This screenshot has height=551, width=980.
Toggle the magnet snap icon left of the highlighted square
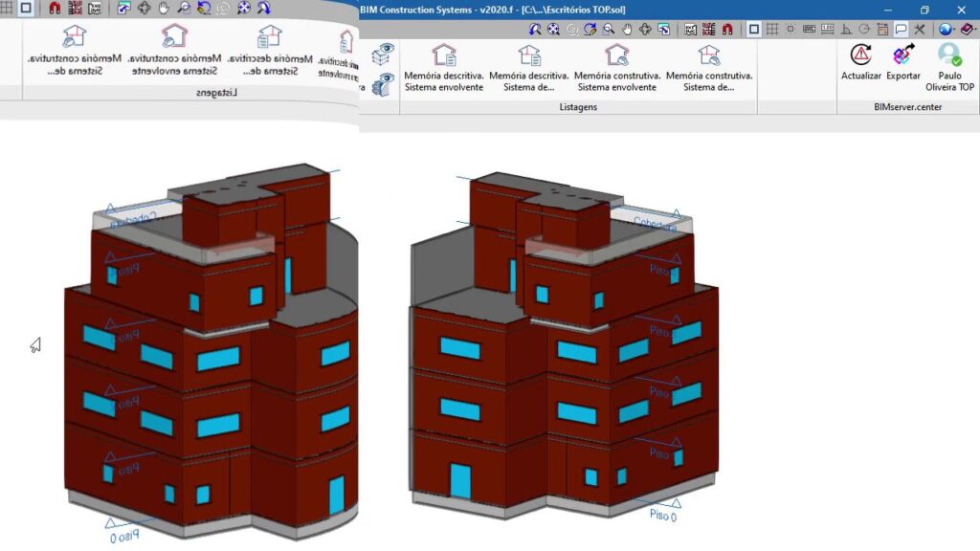tap(727, 30)
